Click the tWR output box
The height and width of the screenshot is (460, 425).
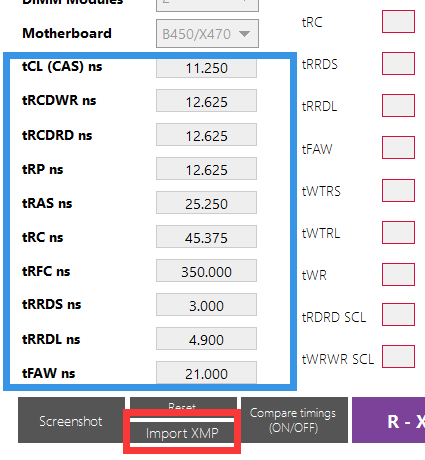pos(398,275)
